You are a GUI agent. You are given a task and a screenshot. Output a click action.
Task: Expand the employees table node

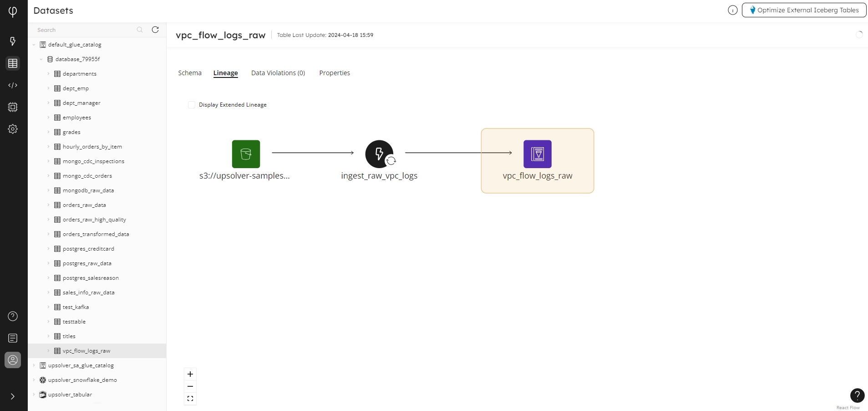pyautogui.click(x=49, y=118)
